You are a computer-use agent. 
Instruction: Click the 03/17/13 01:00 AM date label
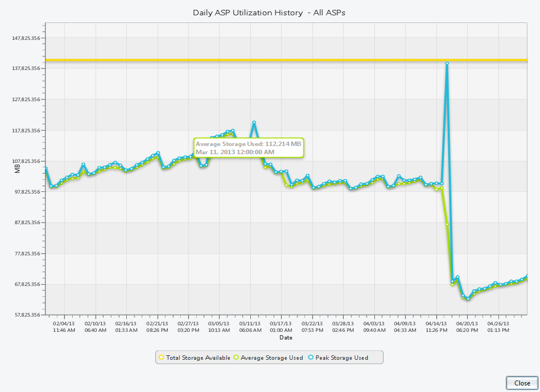[x=281, y=327]
